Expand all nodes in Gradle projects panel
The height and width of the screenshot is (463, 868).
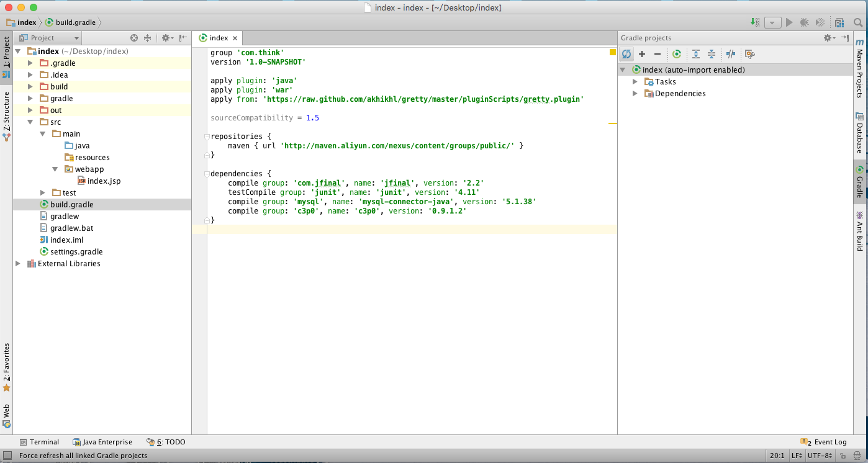696,54
